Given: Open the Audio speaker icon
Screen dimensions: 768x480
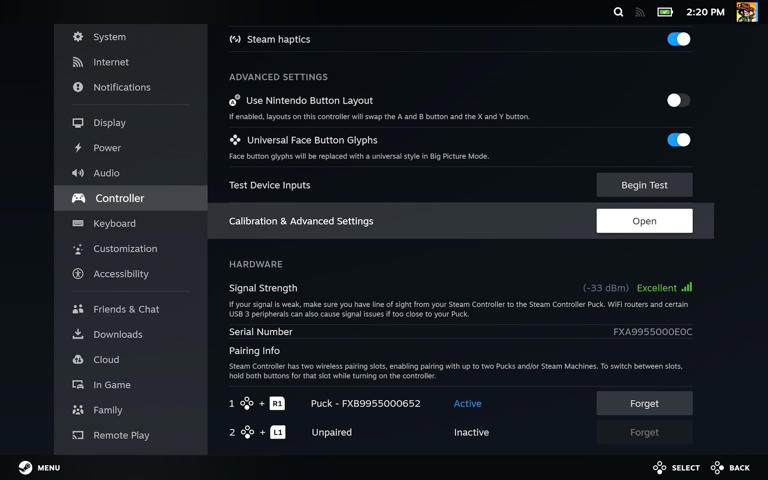Looking at the screenshot, I should (x=78, y=173).
